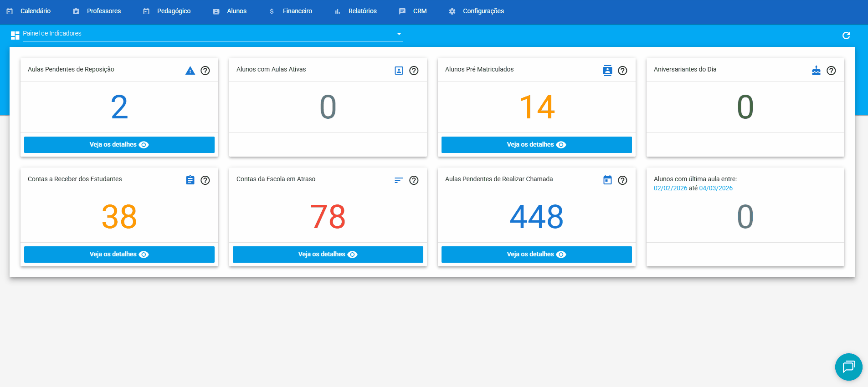
Task: View details for Aulas Pendentes de Realizar Chamada
Action: click(x=536, y=255)
